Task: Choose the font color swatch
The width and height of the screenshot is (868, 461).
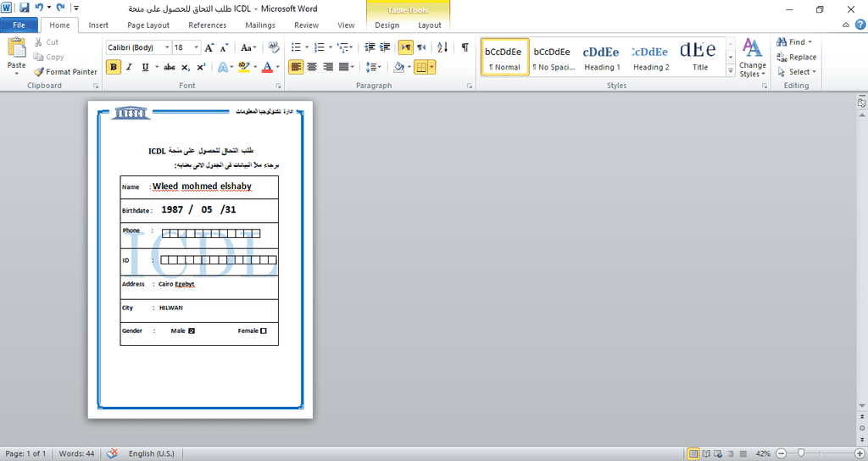Action: tap(267, 67)
